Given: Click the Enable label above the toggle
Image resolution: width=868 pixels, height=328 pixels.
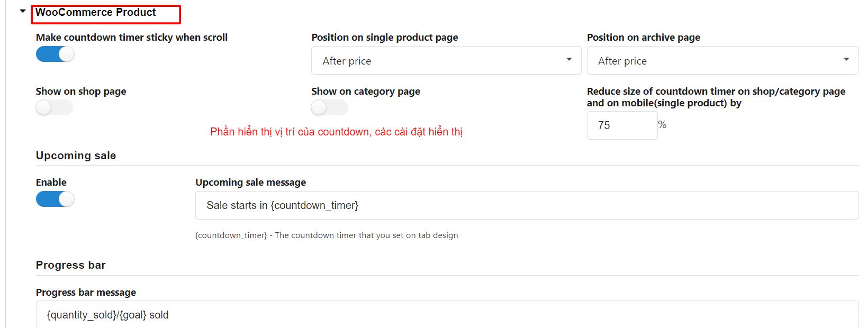Looking at the screenshot, I should (x=51, y=181).
